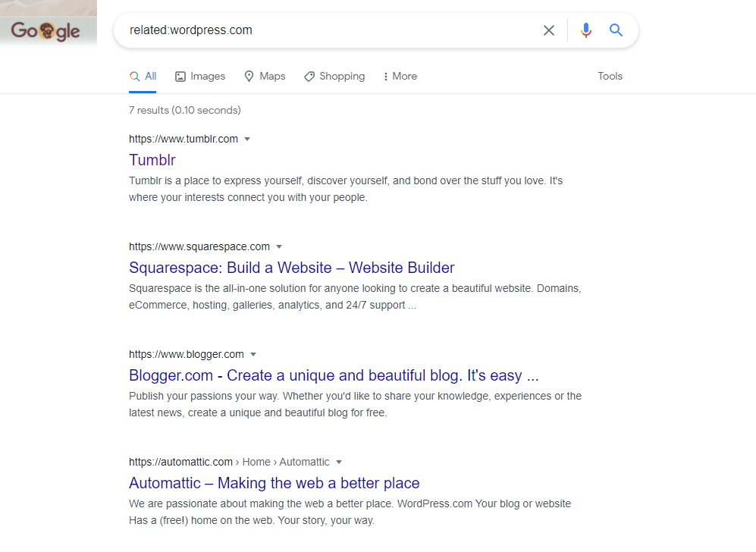Open the arrow menu next to automattic.com breadcrumb

[339, 463]
